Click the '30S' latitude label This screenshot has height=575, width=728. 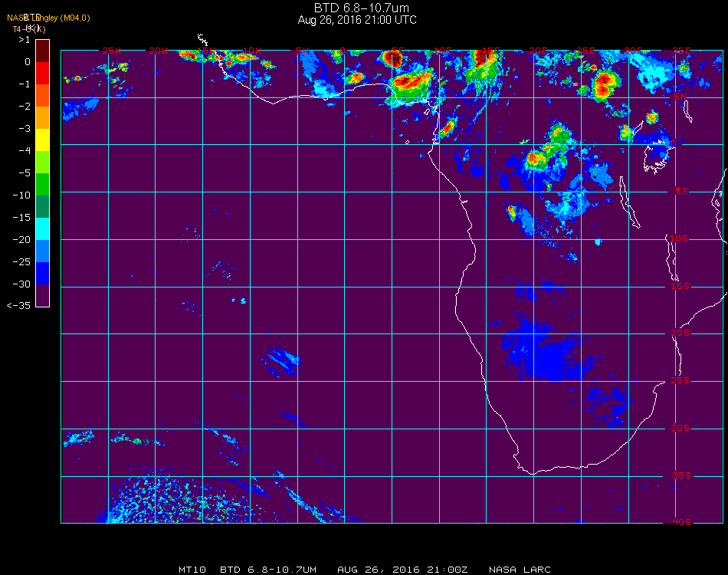680,429
